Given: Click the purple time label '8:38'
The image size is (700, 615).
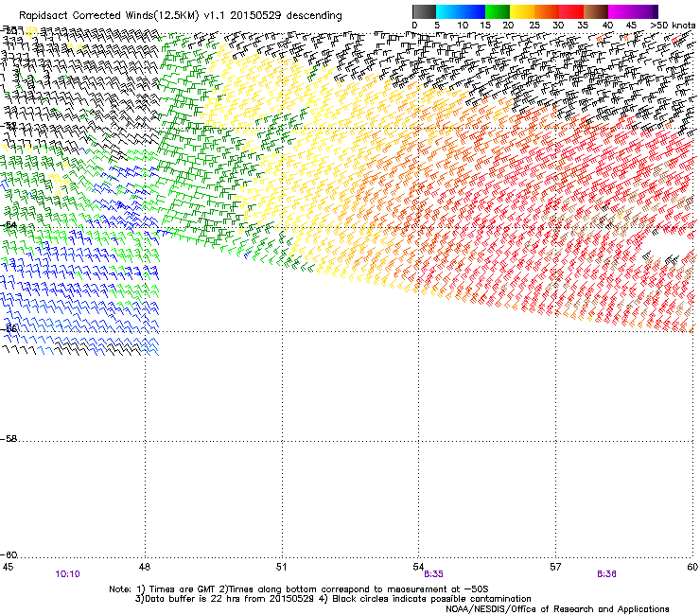Looking at the screenshot, I should coord(606,574).
